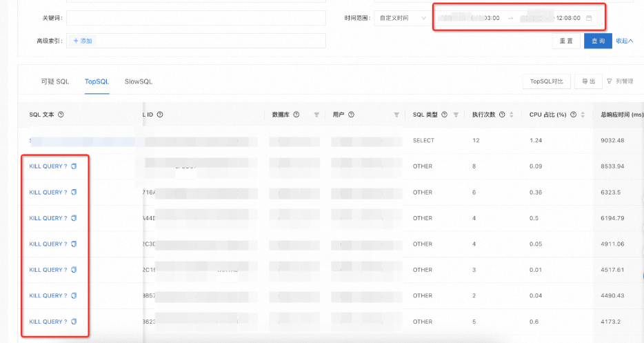Copy SQL text in the 4911.06 row
This screenshot has height=343, width=644.
(74, 244)
